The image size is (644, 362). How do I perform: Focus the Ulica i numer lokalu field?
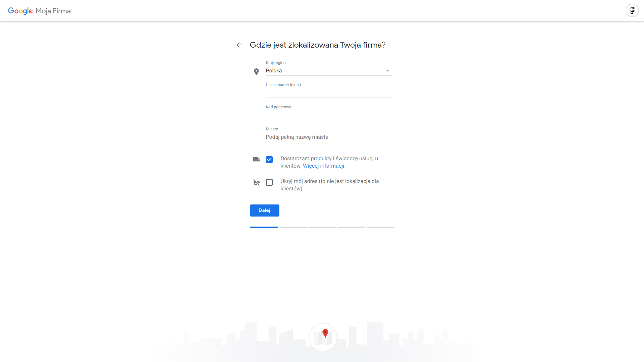click(329, 93)
